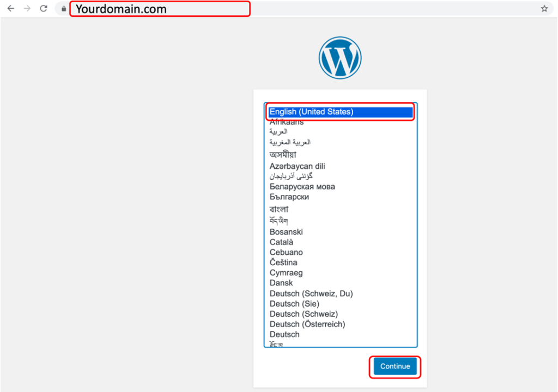Select Afrikaans in the language list
The image size is (558, 392).
click(x=341, y=122)
